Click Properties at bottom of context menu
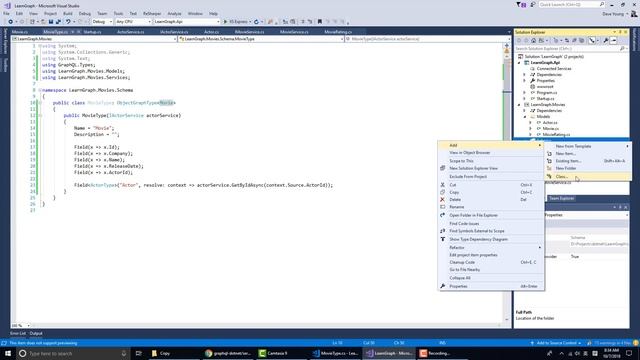 tap(491, 286)
